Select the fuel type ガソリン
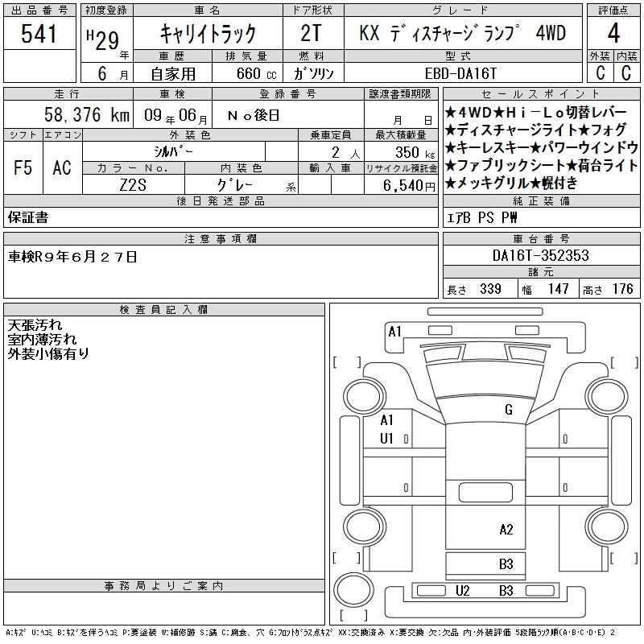The height and width of the screenshot is (644, 644). point(313,73)
